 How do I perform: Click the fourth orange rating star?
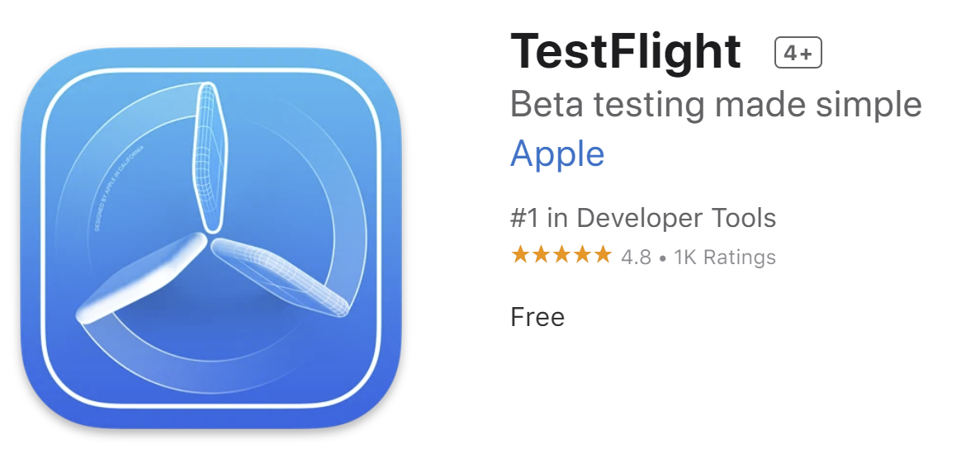coord(582,255)
